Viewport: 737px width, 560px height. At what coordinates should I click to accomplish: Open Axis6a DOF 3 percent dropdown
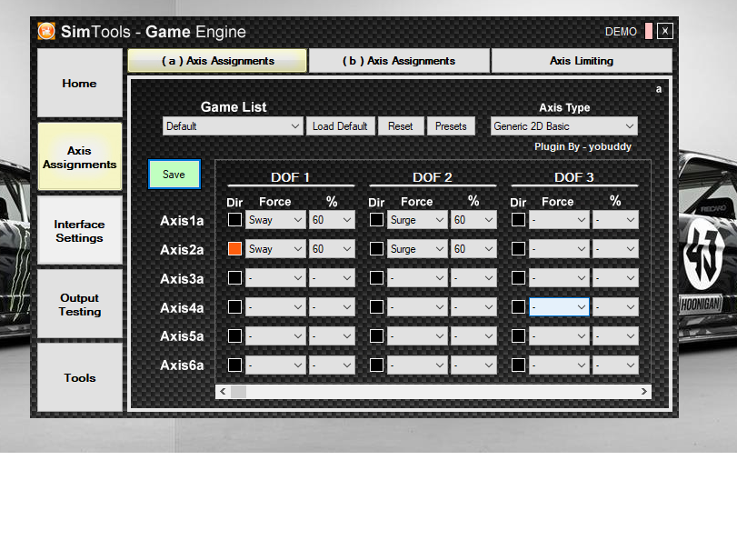(x=615, y=365)
